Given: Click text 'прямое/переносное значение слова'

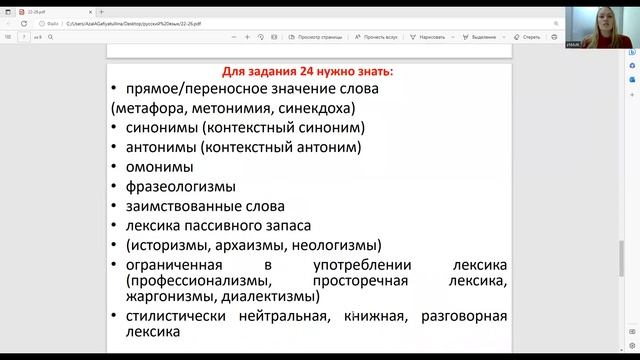Looking at the screenshot, I should (x=252, y=89).
